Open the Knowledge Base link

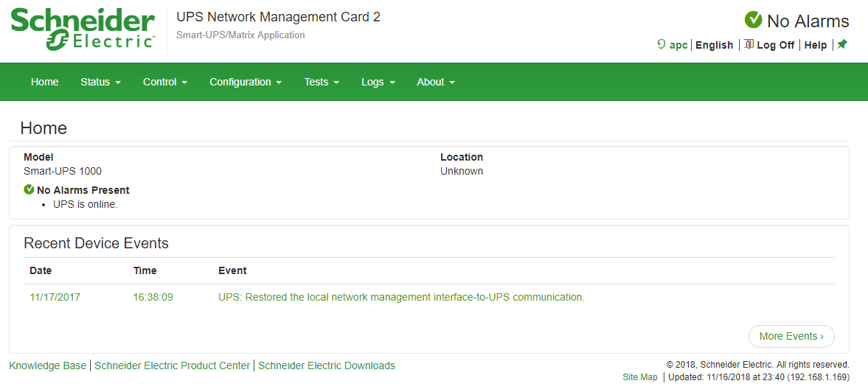(48, 365)
